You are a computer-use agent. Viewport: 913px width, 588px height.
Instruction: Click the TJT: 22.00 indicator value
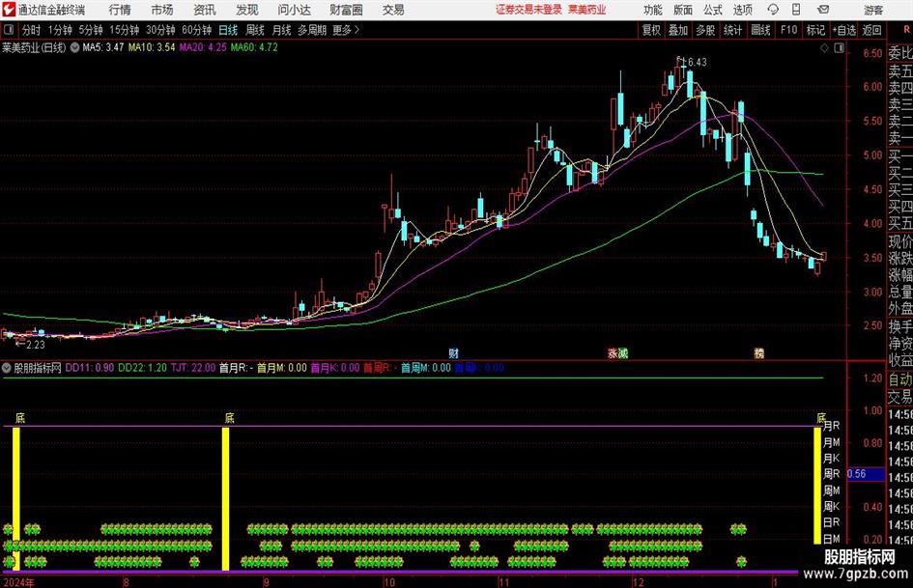point(192,368)
